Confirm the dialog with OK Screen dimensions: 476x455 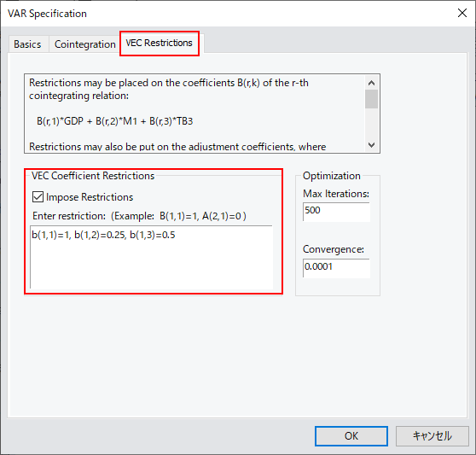[x=351, y=436]
